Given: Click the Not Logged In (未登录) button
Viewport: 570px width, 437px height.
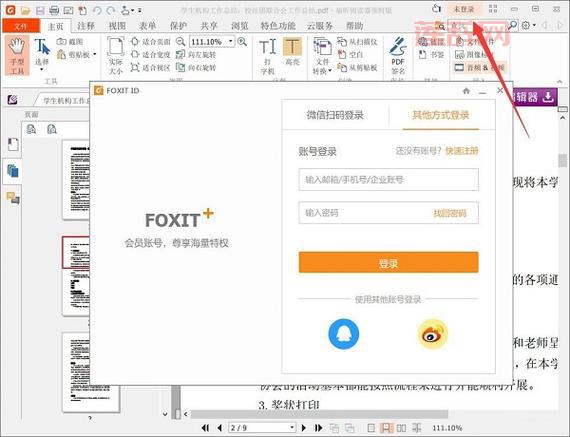Looking at the screenshot, I should tap(464, 9).
